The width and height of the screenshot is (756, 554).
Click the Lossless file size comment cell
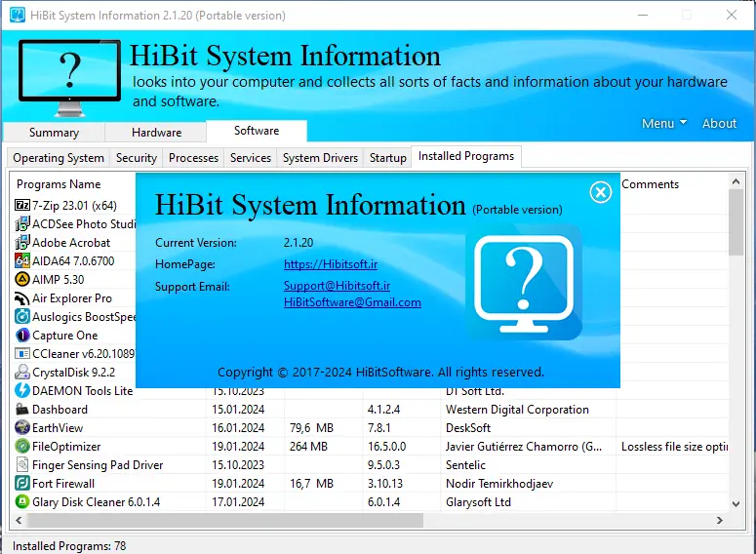674,447
